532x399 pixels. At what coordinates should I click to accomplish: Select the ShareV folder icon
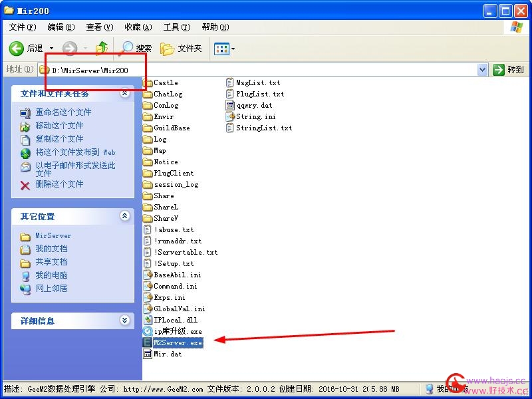tap(148, 219)
